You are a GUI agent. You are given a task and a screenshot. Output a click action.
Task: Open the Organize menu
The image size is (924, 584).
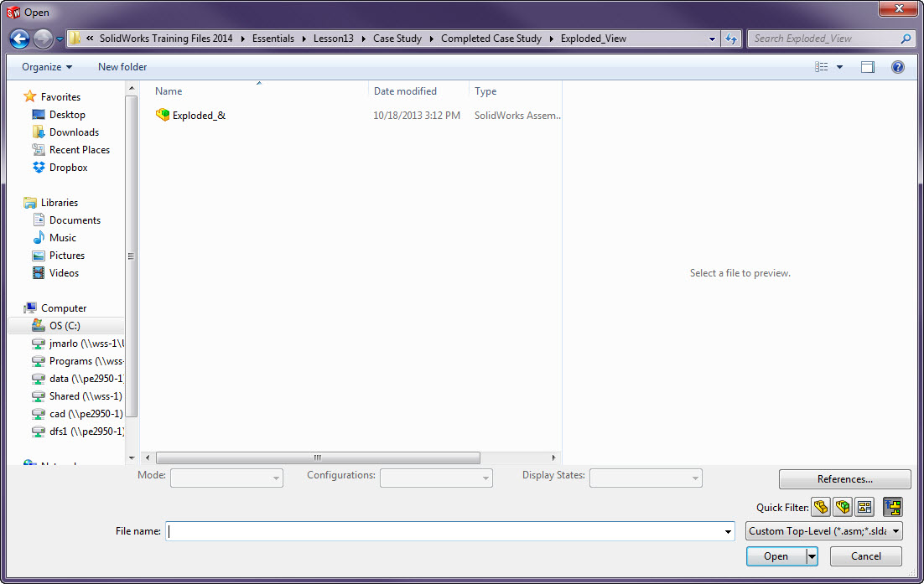click(47, 67)
